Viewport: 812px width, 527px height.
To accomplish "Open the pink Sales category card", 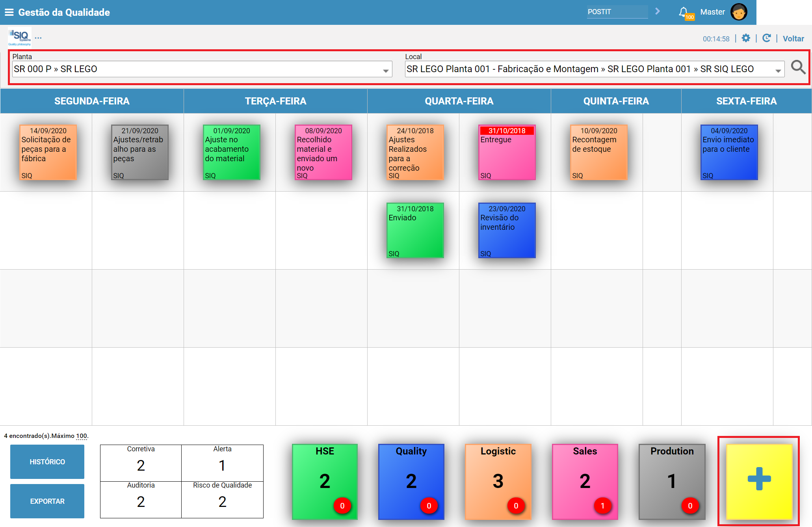I will 585,481.
